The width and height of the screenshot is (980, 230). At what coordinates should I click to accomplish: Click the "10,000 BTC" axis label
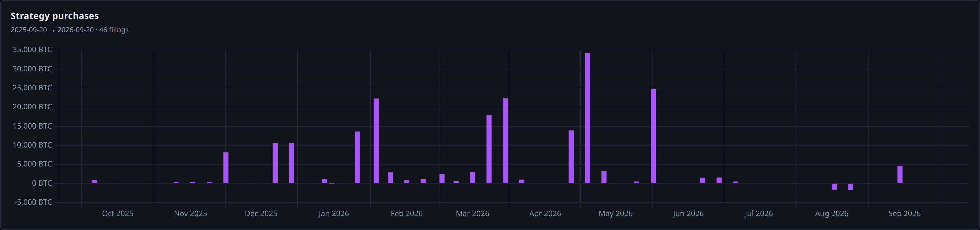(32, 145)
